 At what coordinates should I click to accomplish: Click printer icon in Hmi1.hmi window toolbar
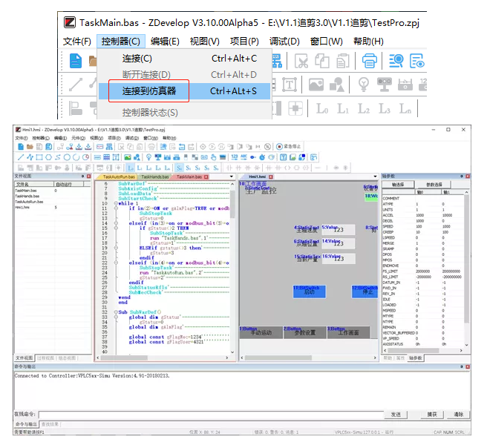[151, 147]
